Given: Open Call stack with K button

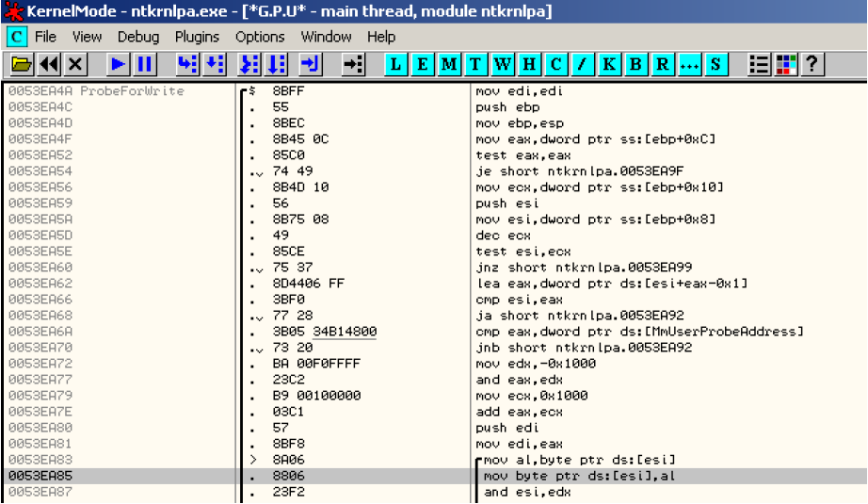Looking at the screenshot, I should click(x=610, y=64).
